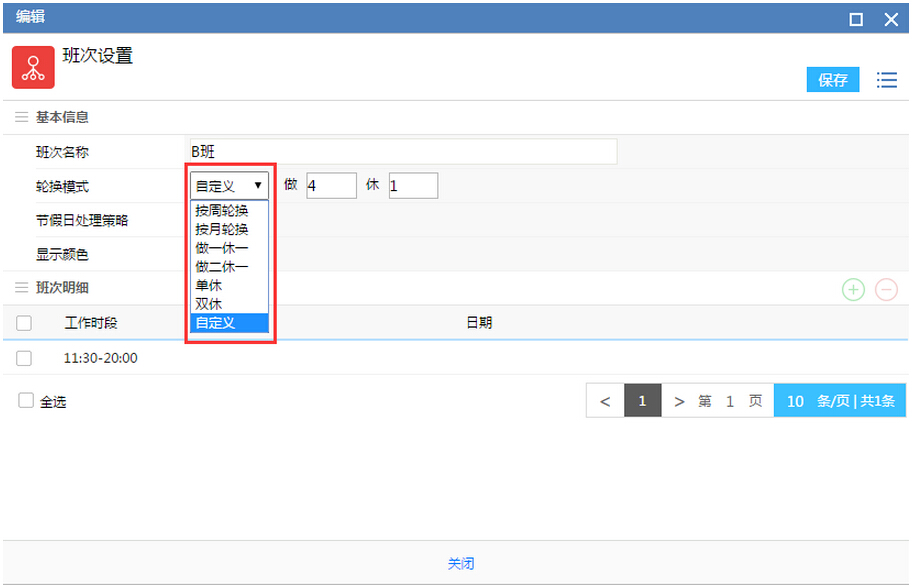The height and width of the screenshot is (587, 912).
Task: Go to previous page arrow
Action: coord(605,401)
